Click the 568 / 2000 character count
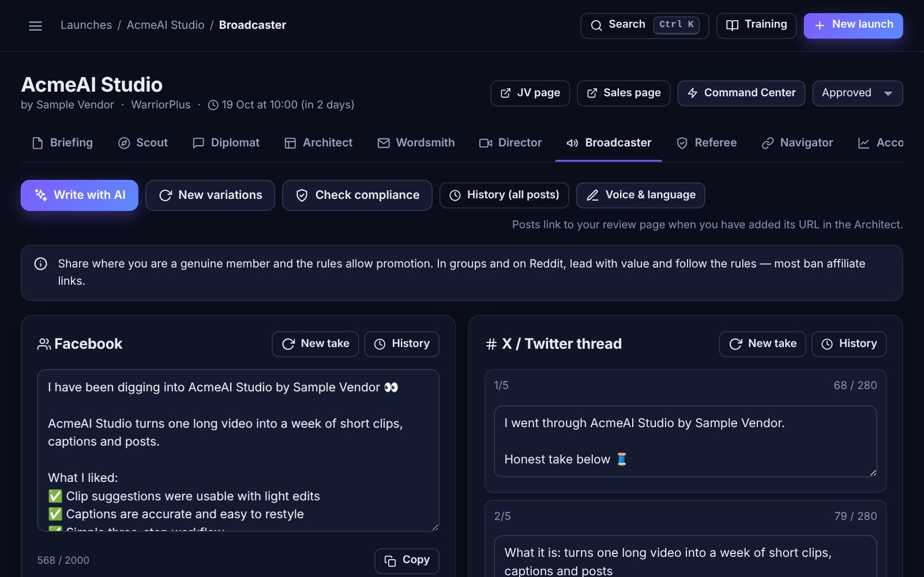This screenshot has width=924, height=577. (63, 561)
